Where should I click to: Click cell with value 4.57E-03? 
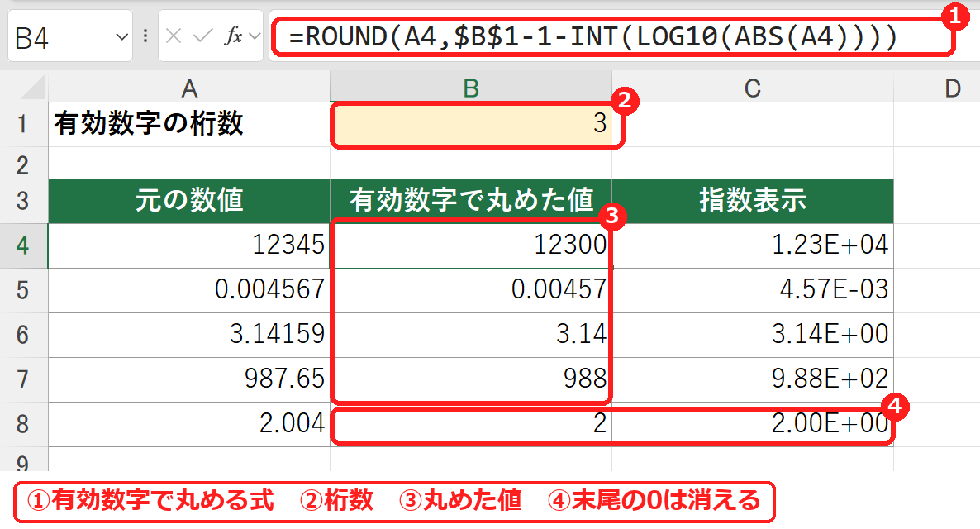(x=753, y=291)
